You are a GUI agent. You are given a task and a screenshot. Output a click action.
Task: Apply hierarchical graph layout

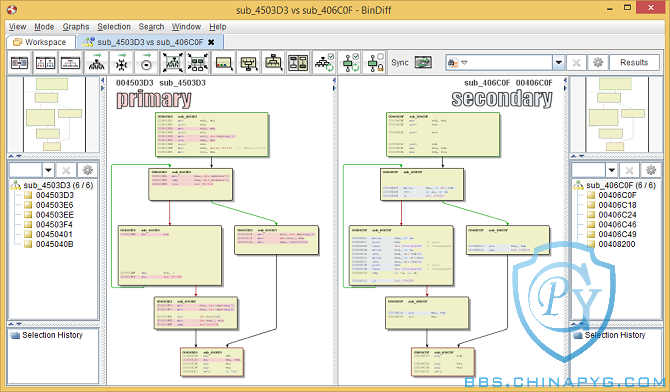coord(97,63)
